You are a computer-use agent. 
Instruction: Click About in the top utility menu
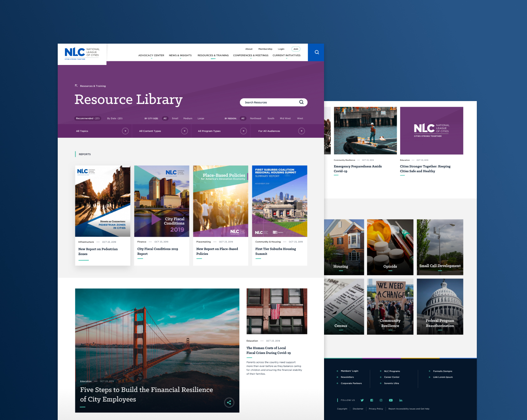pos(249,49)
